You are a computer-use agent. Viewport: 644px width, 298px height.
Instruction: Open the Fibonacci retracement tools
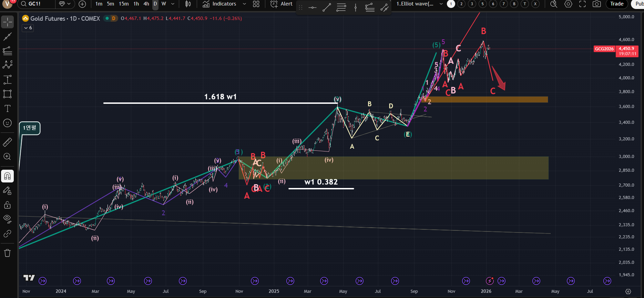[7, 51]
